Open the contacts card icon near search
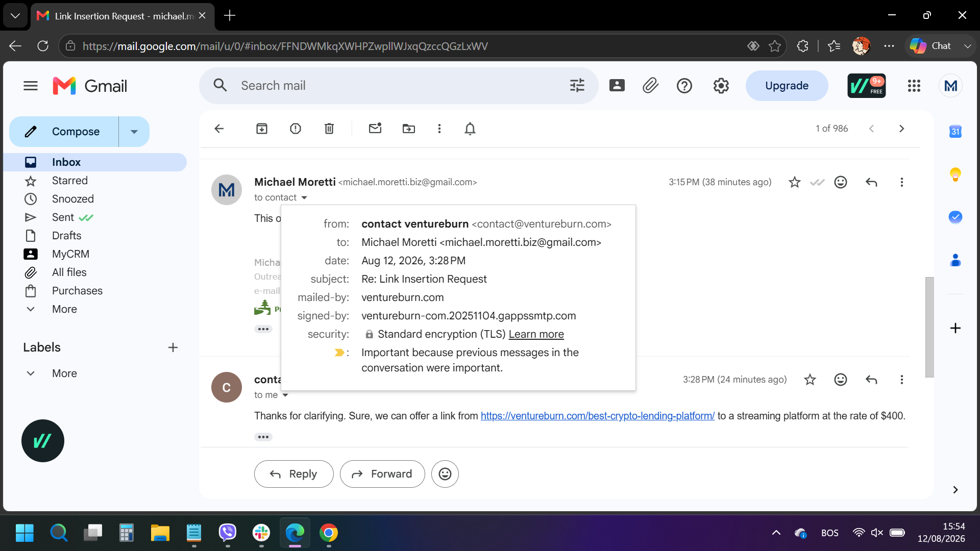The image size is (980, 551). 617,86
